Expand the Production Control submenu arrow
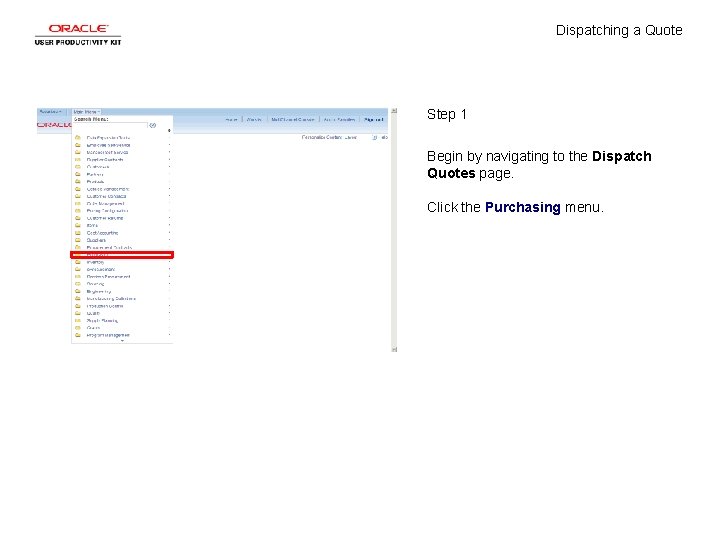 (x=169, y=306)
